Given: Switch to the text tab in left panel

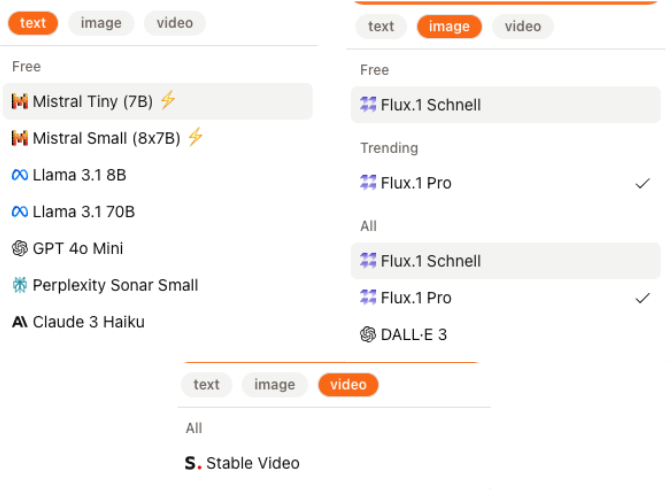Looking at the screenshot, I should 33,23.
